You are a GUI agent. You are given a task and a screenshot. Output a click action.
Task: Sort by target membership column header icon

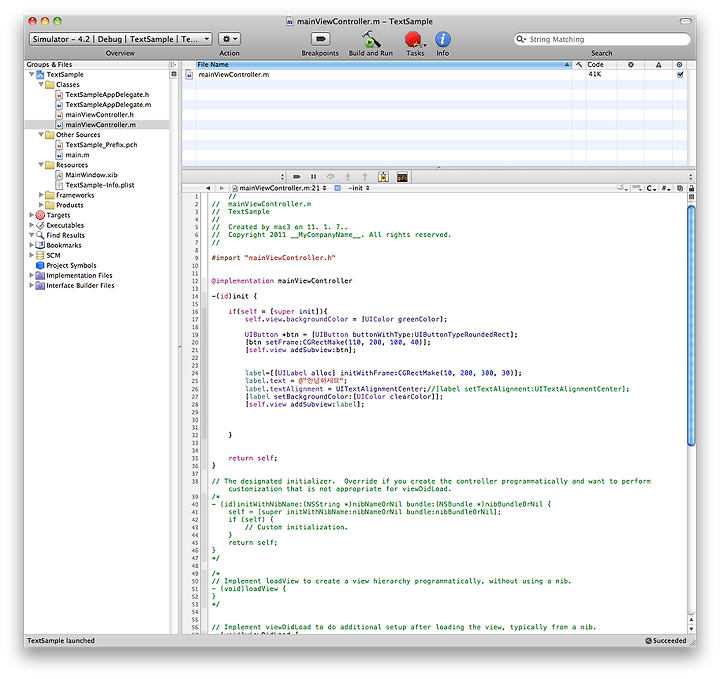click(x=680, y=65)
